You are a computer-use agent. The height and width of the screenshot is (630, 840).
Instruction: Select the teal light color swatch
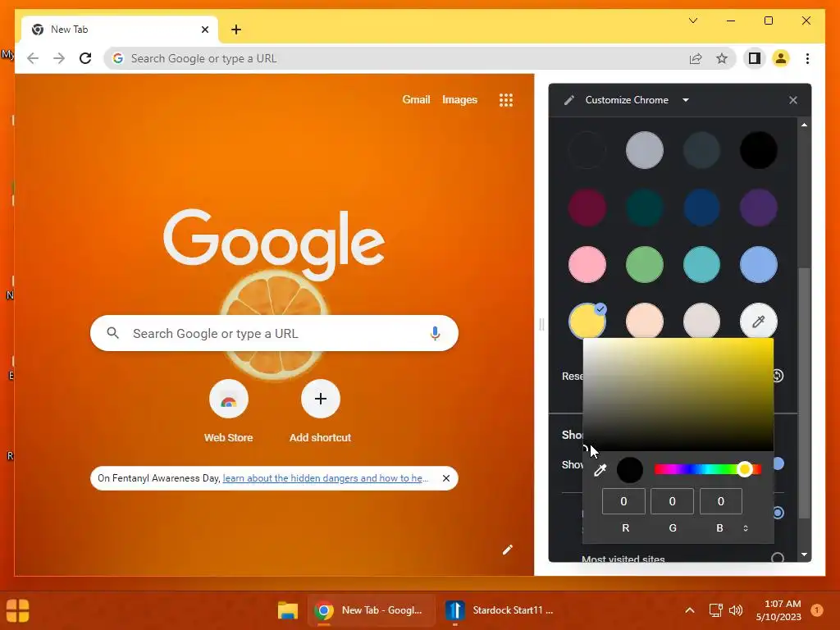point(701,264)
